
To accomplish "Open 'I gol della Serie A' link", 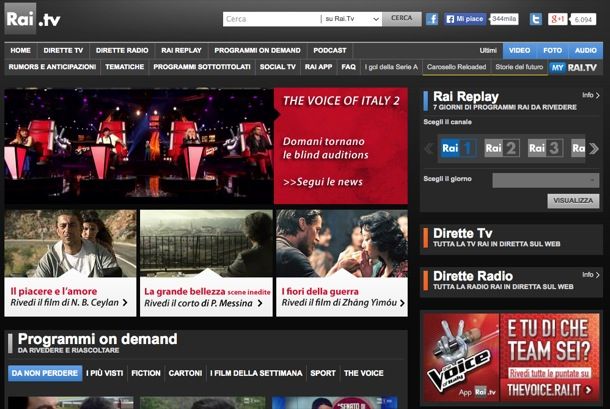I will click(391, 67).
